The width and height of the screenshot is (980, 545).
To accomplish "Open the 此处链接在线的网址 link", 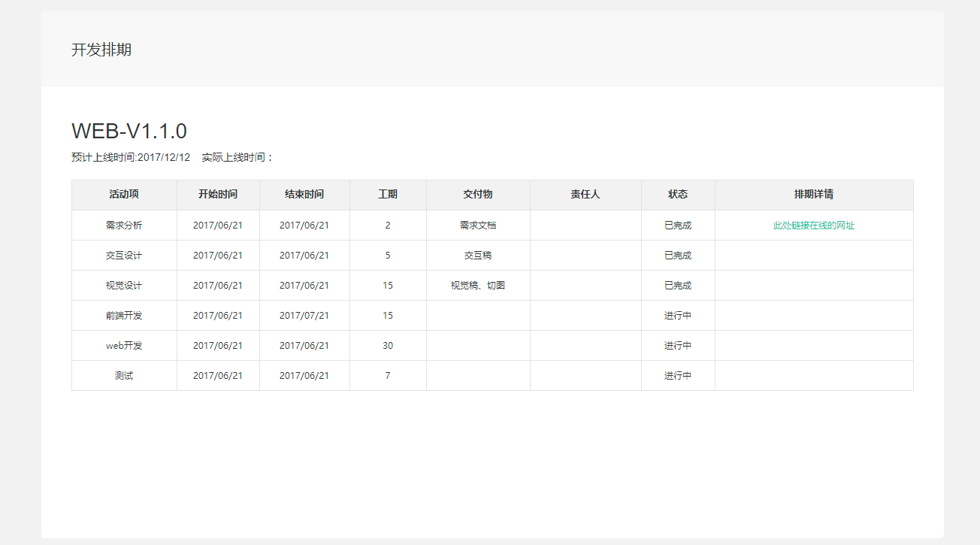I will 814,226.
